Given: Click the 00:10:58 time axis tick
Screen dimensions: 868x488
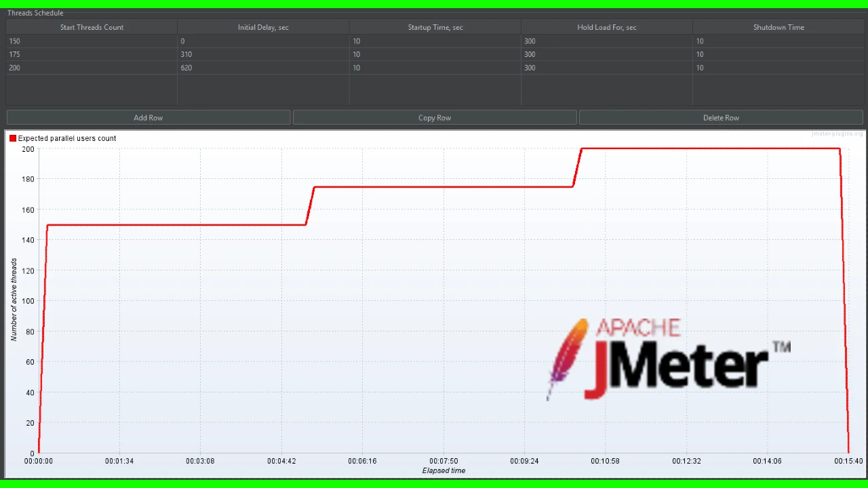Looking at the screenshot, I should pyautogui.click(x=605, y=461).
